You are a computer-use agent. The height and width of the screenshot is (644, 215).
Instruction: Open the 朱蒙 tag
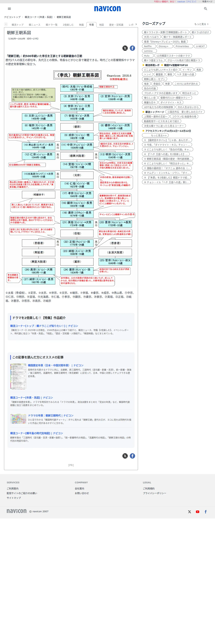(x=167, y=84)
